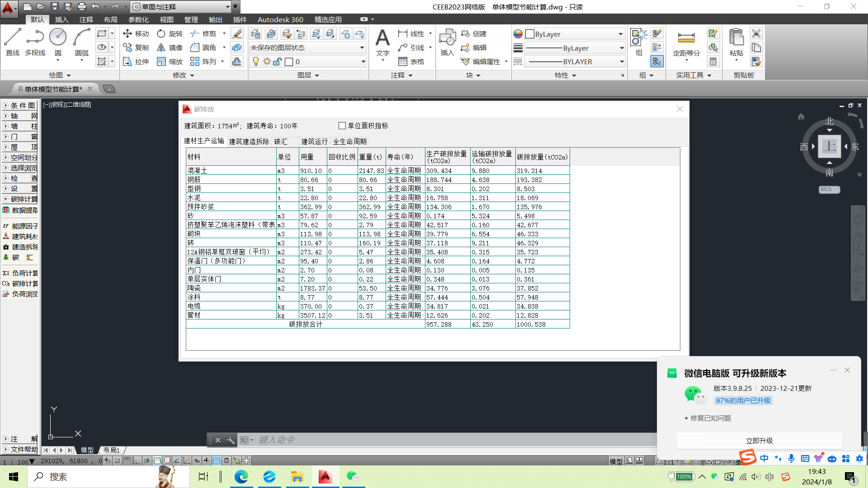Click 碳排计算 in left sidebar
The image size is (868, 488).
25,284
